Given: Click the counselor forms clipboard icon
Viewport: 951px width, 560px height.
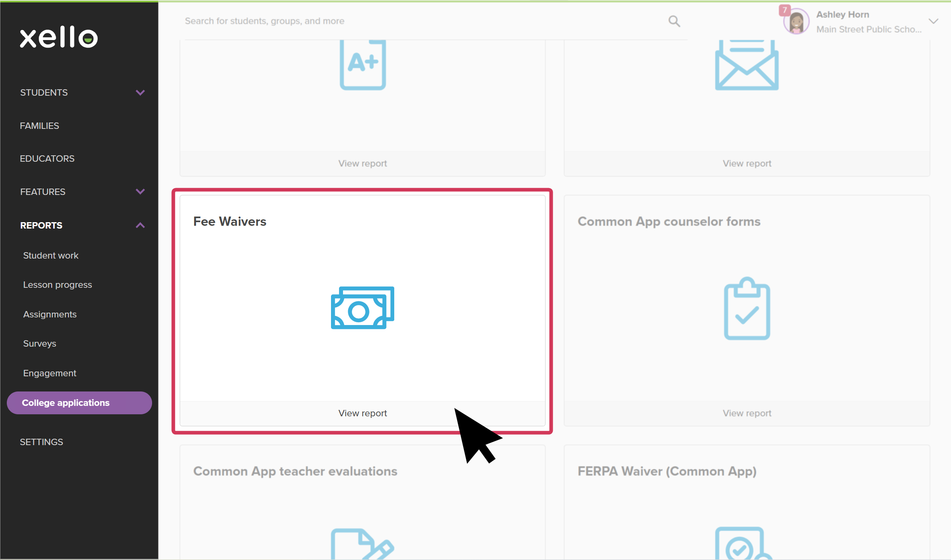Looking at the screenshot, I should pos(747,308).
